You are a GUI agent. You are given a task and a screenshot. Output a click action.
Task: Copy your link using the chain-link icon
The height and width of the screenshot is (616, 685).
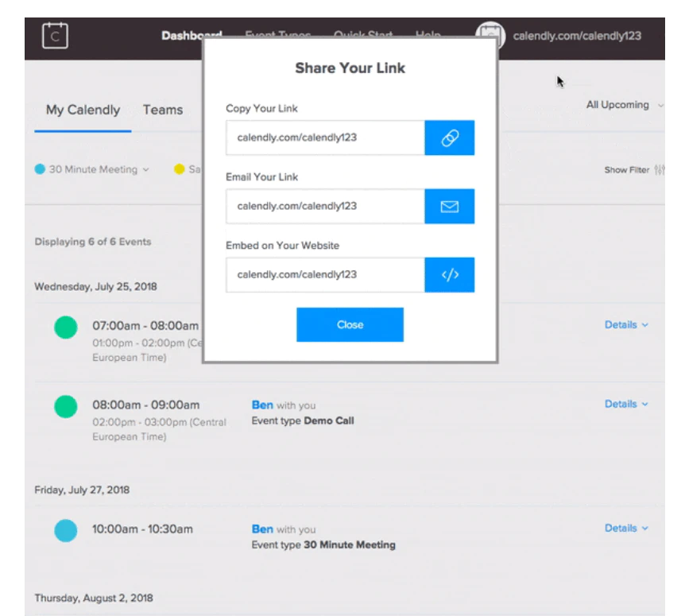point(450,137)
